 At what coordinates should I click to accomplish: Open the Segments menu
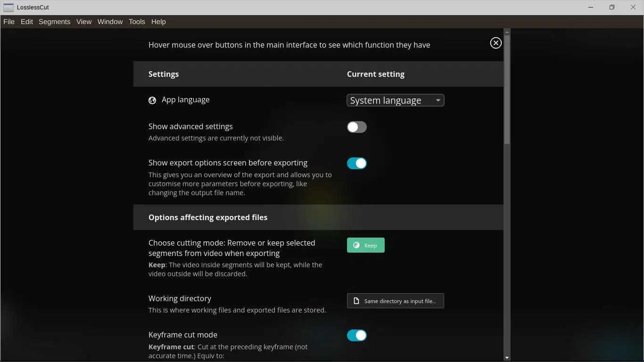54,22
